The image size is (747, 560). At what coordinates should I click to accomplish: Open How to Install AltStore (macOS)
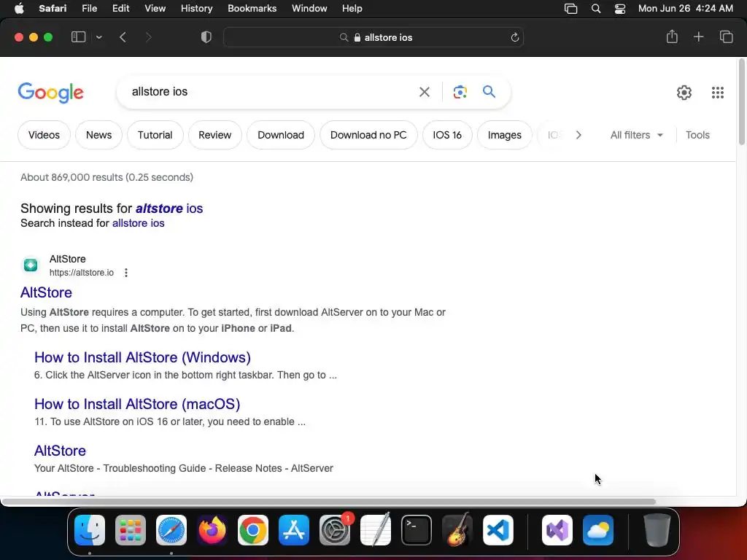click(x=137, y=404)
